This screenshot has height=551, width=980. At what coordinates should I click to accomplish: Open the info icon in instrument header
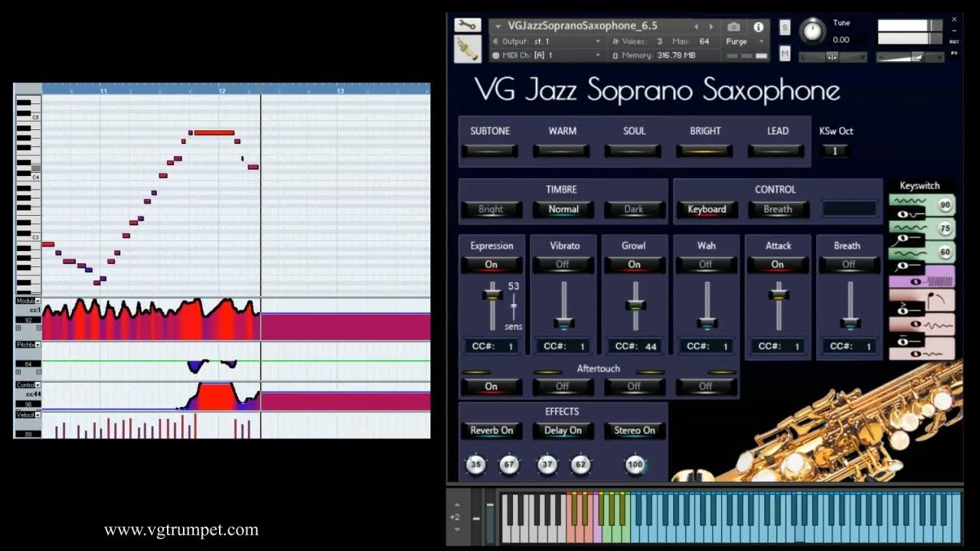(758, 26)
